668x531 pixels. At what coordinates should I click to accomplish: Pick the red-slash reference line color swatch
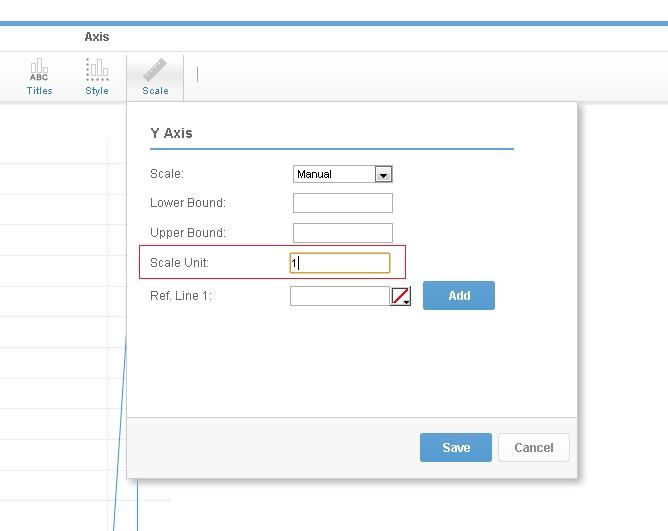click(399, 295)
